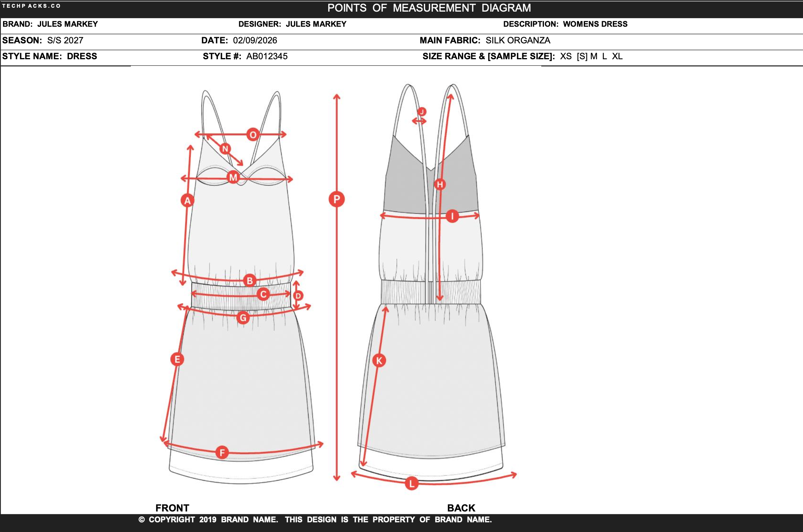Select the XL size option

click(618, 56)
